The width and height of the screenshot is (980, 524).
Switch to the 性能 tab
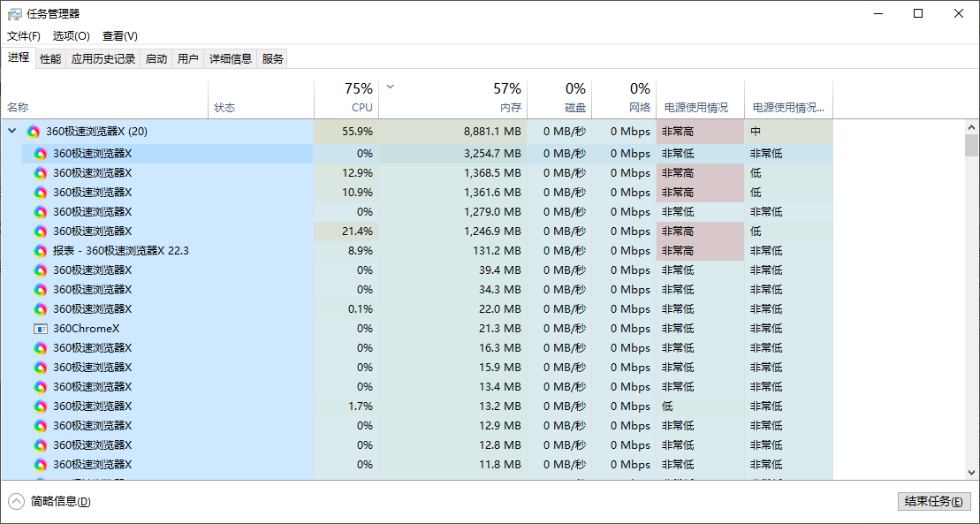pos(50,59)
